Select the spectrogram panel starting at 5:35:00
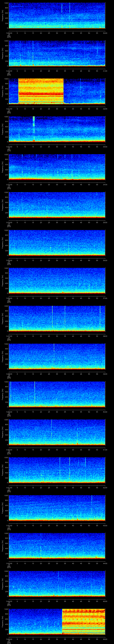The image size is (114, 644). click(x=57, y=243)
